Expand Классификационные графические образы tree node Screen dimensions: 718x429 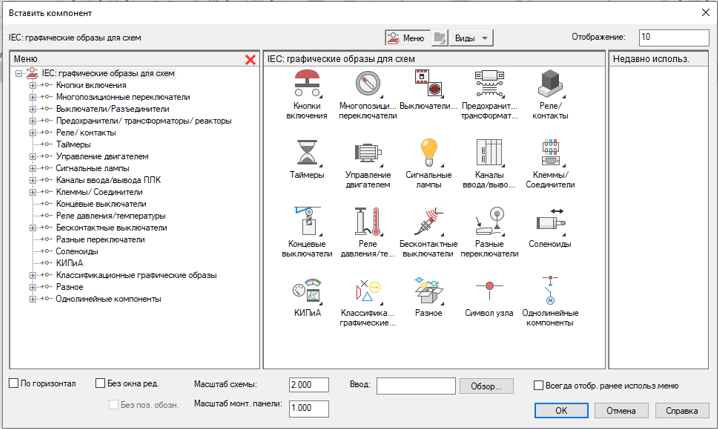tap(33, 275)
